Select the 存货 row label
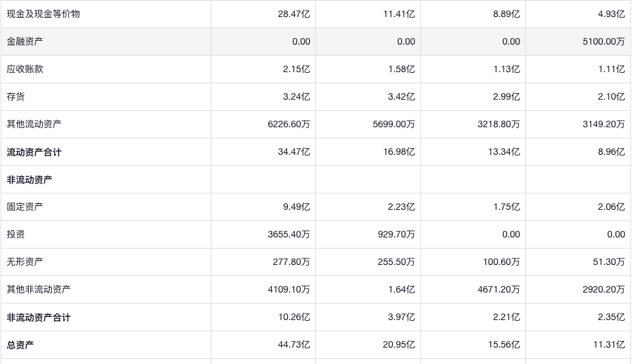The height and width of the screenshot is (364, 639). (16, 96)
